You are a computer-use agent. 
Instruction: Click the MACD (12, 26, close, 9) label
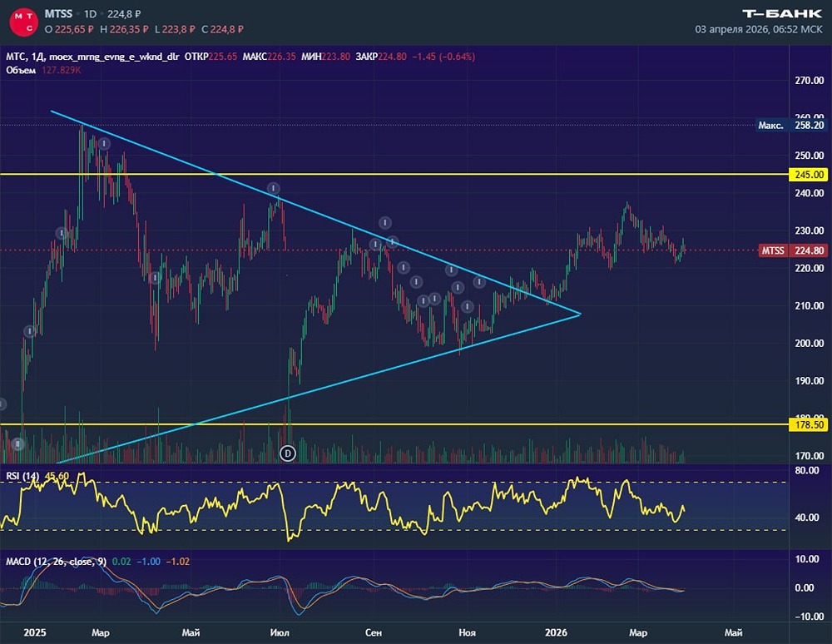point(57,562)
